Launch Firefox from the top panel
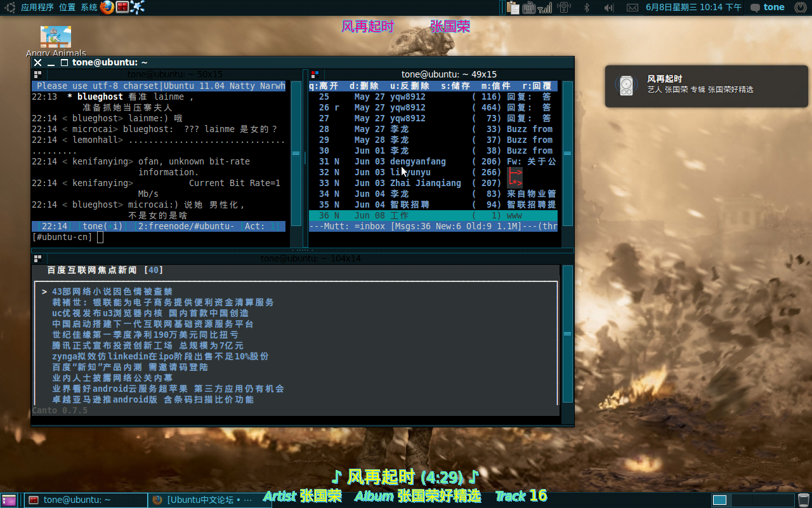812x508 pixels. (x=107, y=8)
